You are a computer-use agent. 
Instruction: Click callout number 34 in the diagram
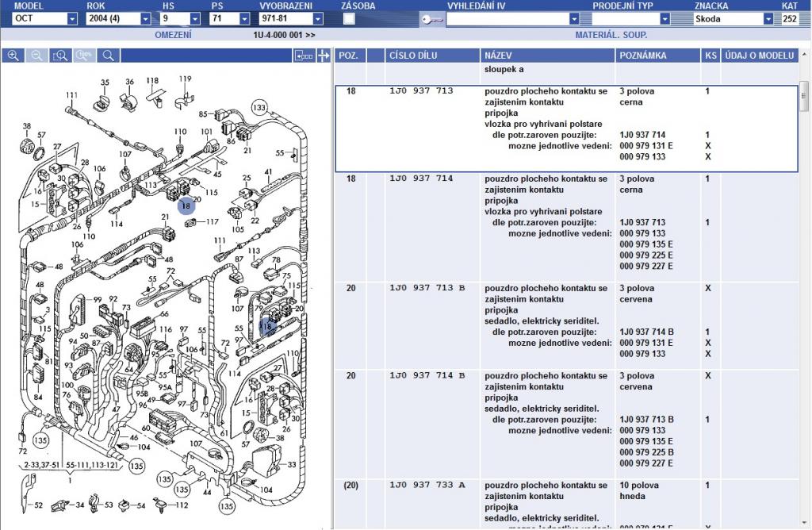point(80,505)
